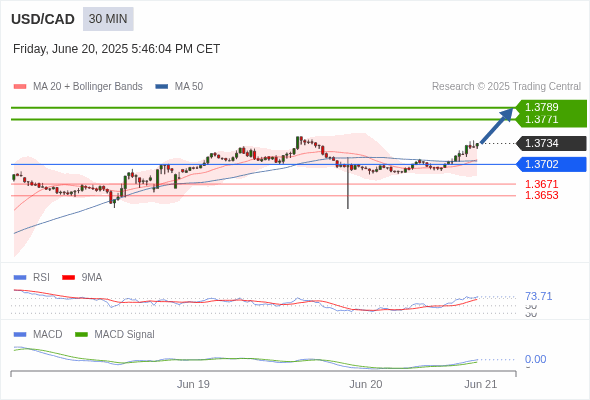Open the Research Trading Central copyright link

tap(506, 87)
